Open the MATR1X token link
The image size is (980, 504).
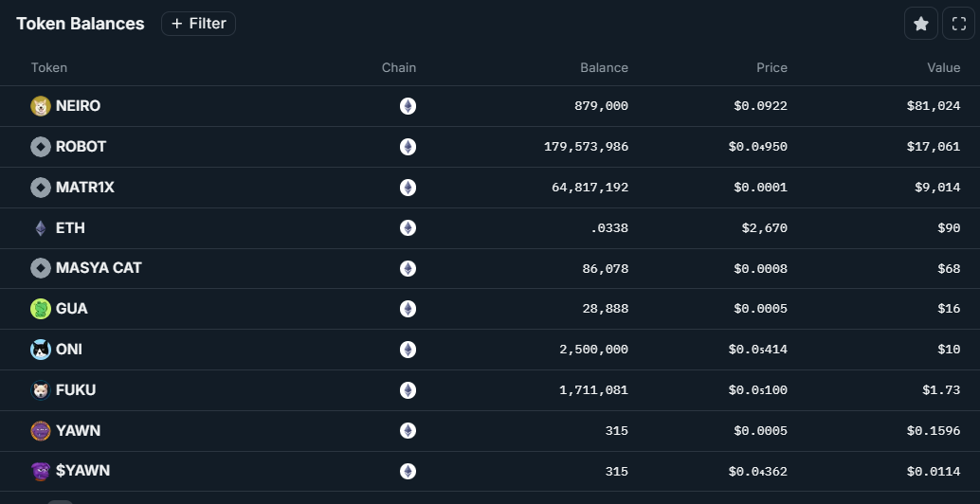click(84, 188)
